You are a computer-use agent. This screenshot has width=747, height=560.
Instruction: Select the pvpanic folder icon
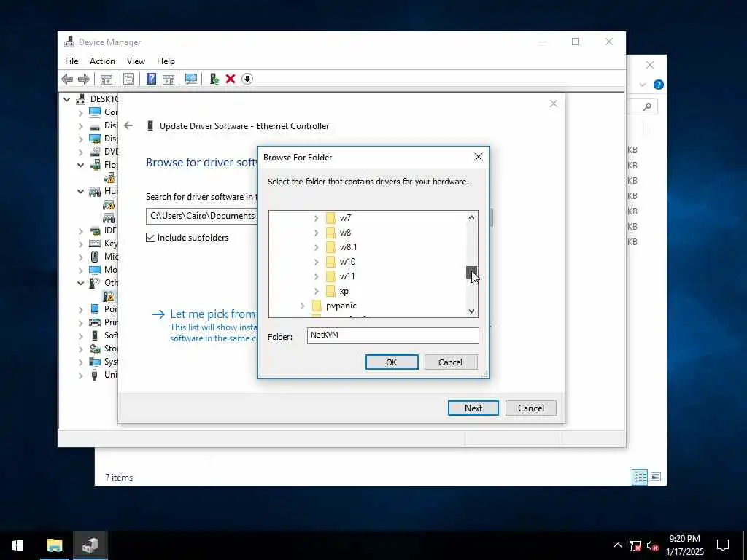(x=317, y=306)
